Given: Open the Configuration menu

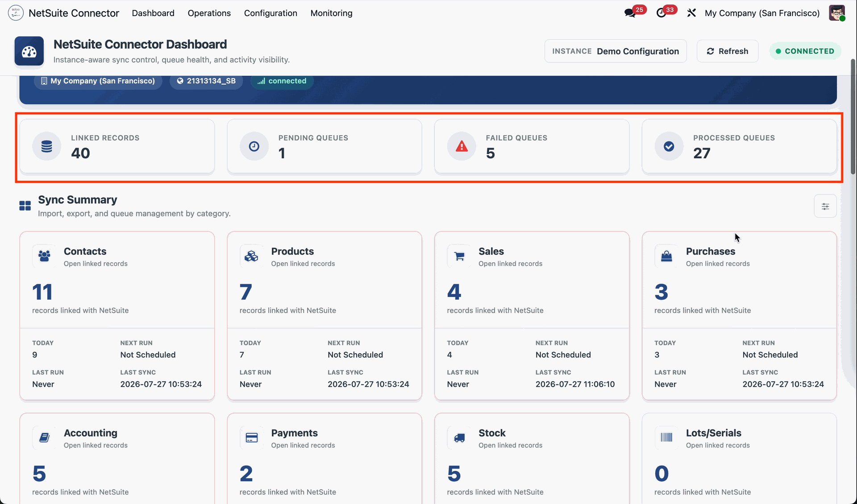Looking at the screenshot, I should [270, 13].
